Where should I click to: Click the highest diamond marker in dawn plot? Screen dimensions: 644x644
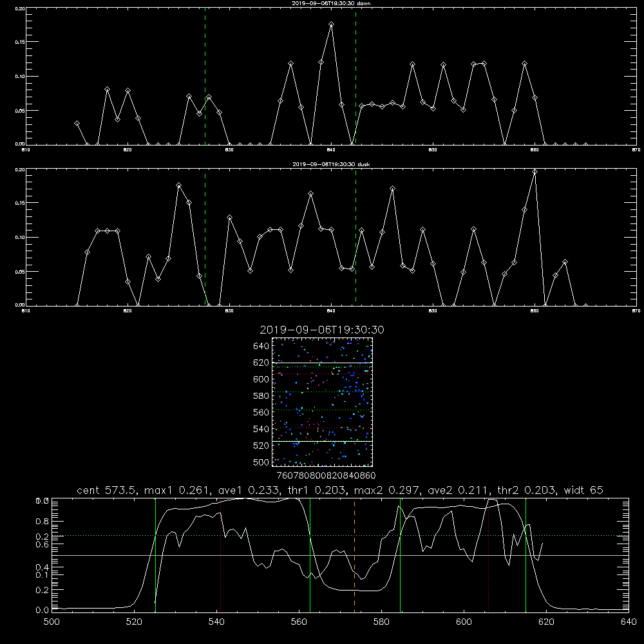click(331, 24)
